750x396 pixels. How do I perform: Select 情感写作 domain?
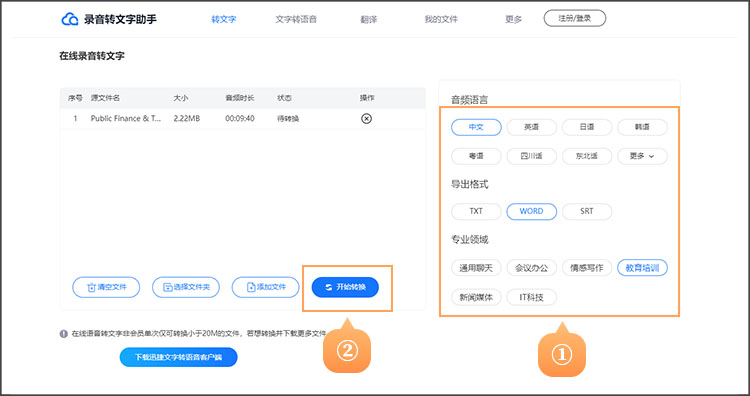point(587,268)
